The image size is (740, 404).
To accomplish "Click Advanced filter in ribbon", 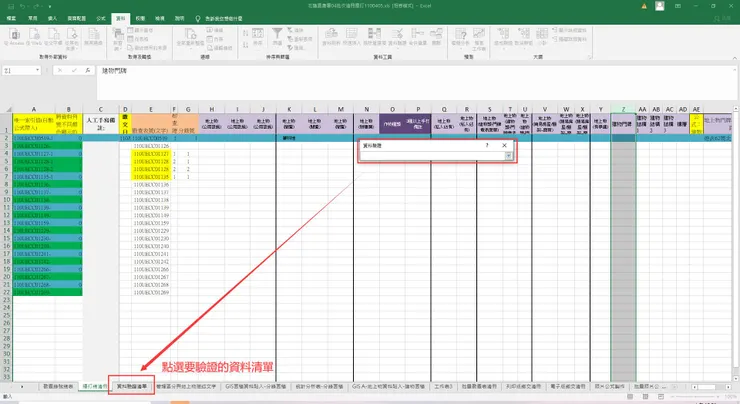I will (295, 48).
